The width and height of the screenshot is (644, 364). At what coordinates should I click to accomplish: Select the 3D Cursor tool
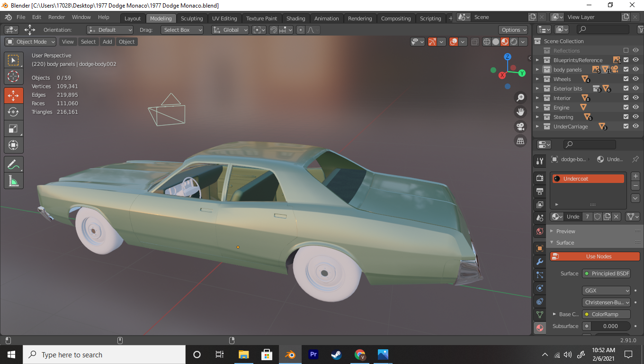[x=14, y=76]
